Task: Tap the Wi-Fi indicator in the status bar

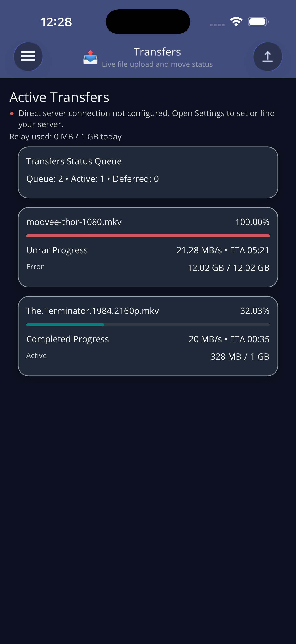Action: point(236,22)
